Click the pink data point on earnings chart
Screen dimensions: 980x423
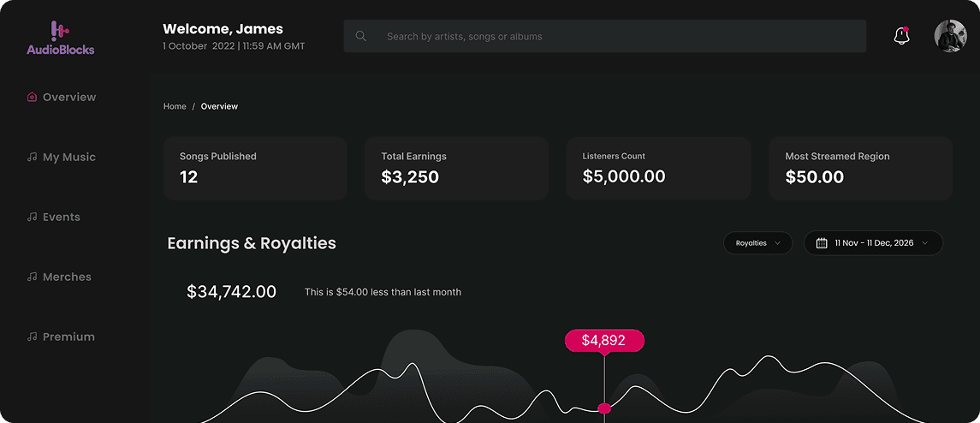click(x=603, y=408)
